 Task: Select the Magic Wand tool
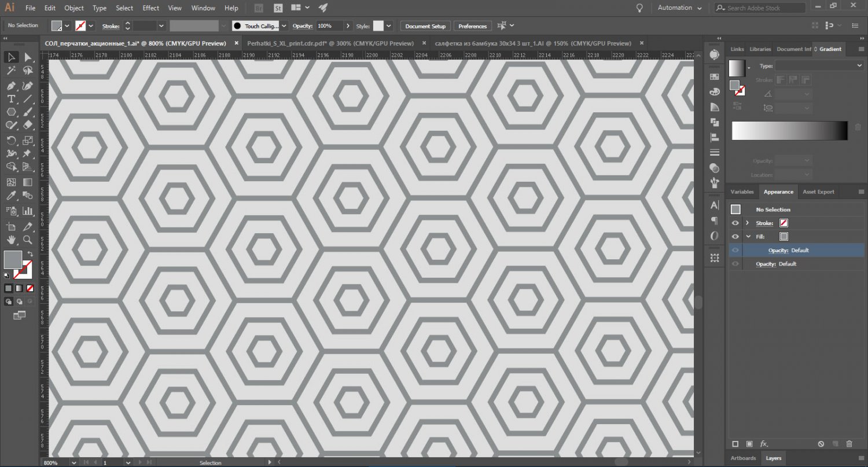click(11, 71)
